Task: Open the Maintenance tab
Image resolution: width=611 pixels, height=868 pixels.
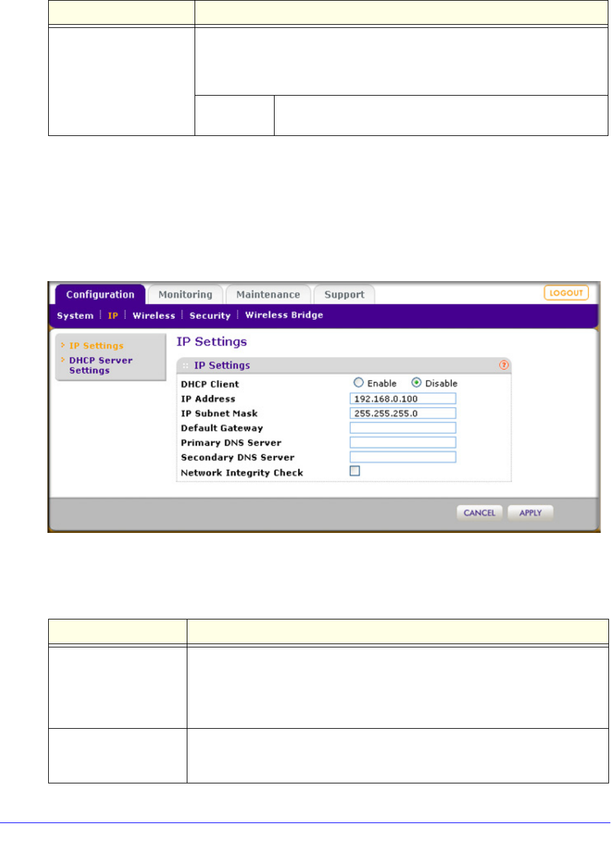Action: pos(268,294)
